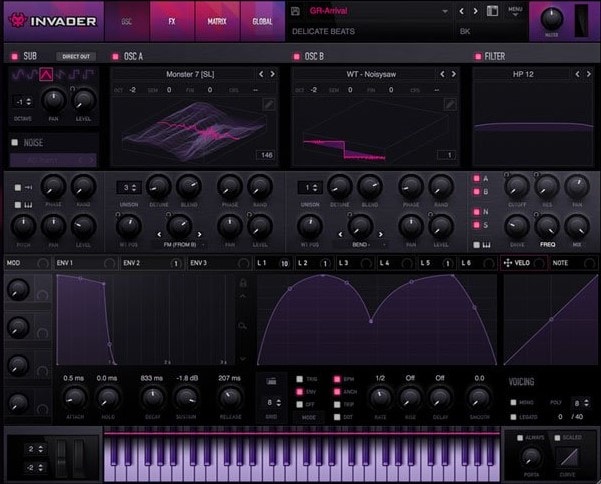Screen dimensions: 601x484
Task: Click the filter CUTOFF knob
Action: (518, 186)
